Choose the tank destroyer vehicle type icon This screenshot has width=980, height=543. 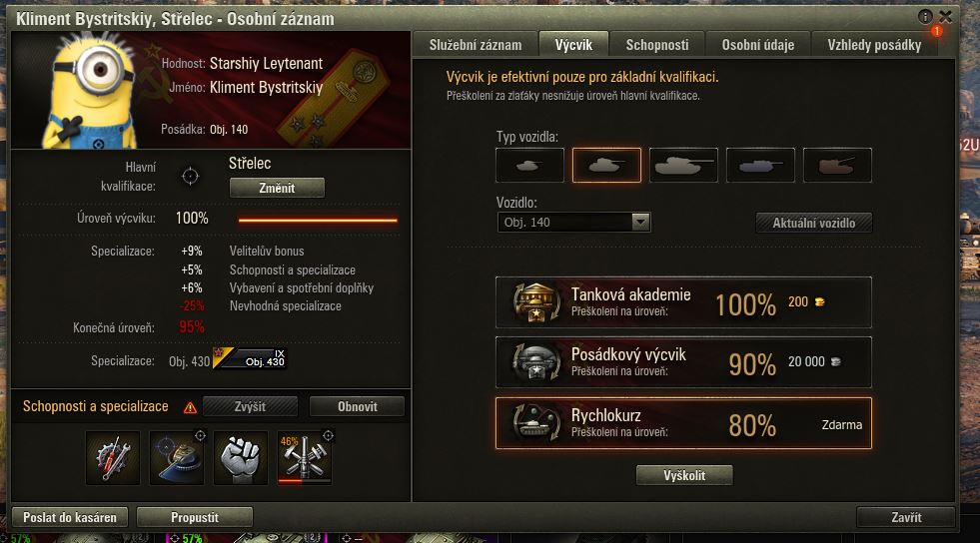(760, 166)
